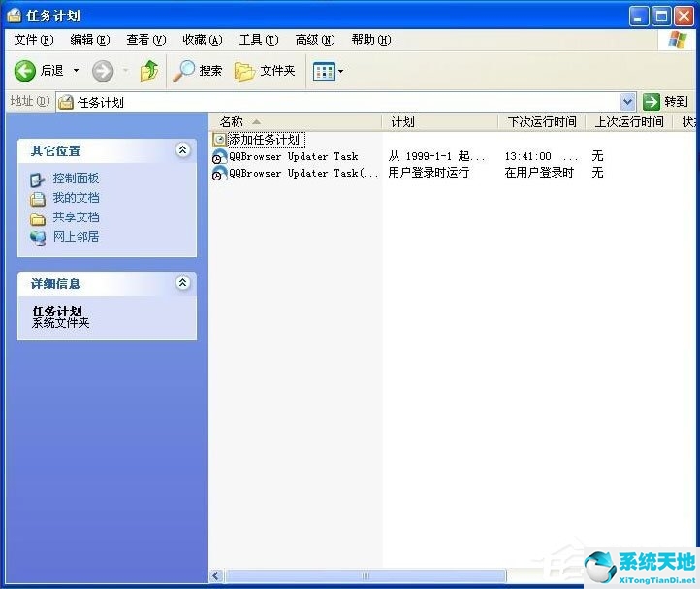Collapse the 其它位置 panel chevron
The width and height of the screenshot is (700, 589).
tap(182, 150)
